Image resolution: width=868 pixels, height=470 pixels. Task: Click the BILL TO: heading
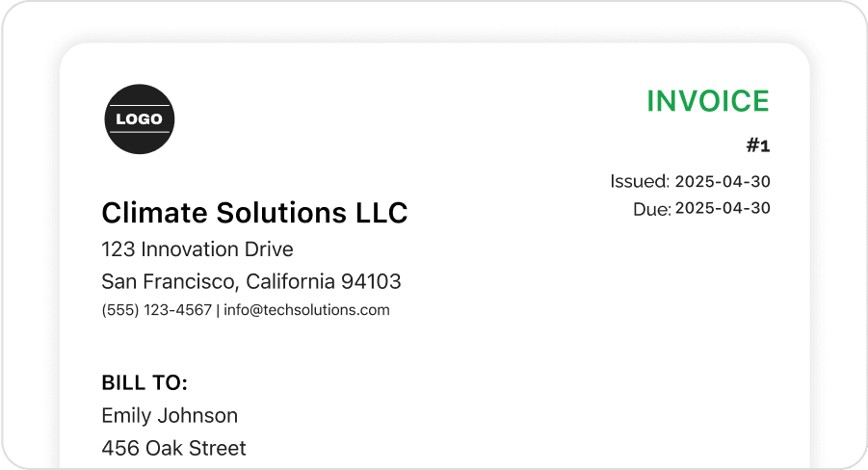(145, 383)
